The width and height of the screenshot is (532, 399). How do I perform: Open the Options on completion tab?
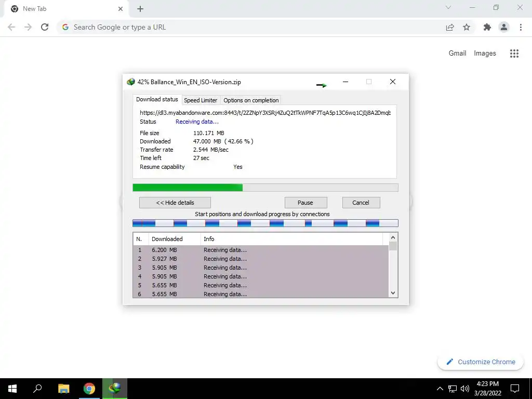[251, 100]
